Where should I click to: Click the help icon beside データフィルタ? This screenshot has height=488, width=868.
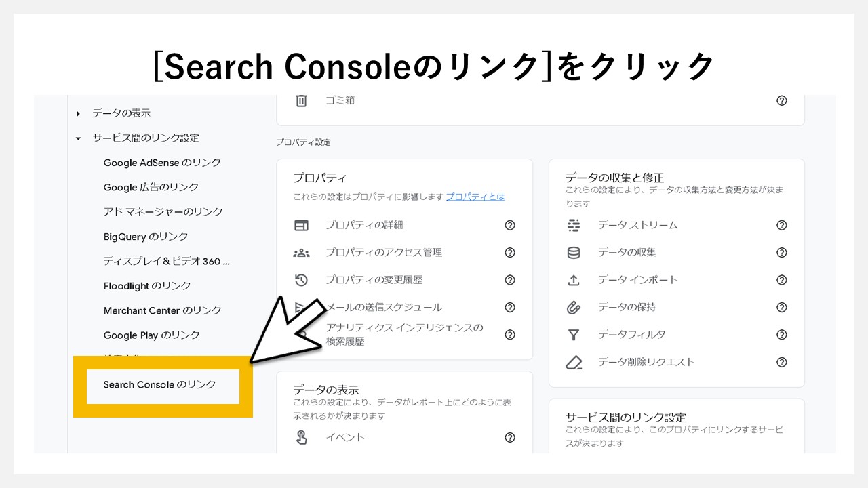click(x=782, y=334)
